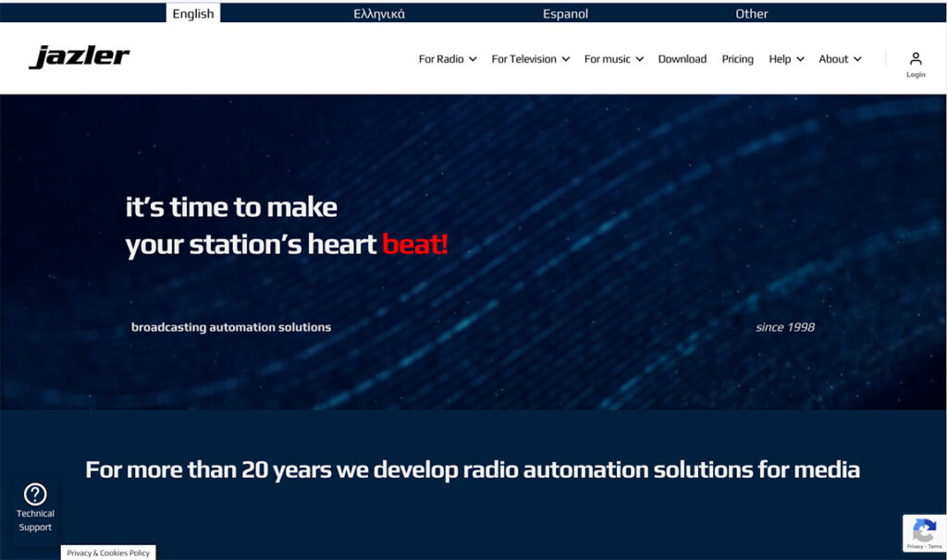Screen dimensions: 947x560
Task: Click the hero headline with red 'beat!'
Action: click(x=287, y=225)
